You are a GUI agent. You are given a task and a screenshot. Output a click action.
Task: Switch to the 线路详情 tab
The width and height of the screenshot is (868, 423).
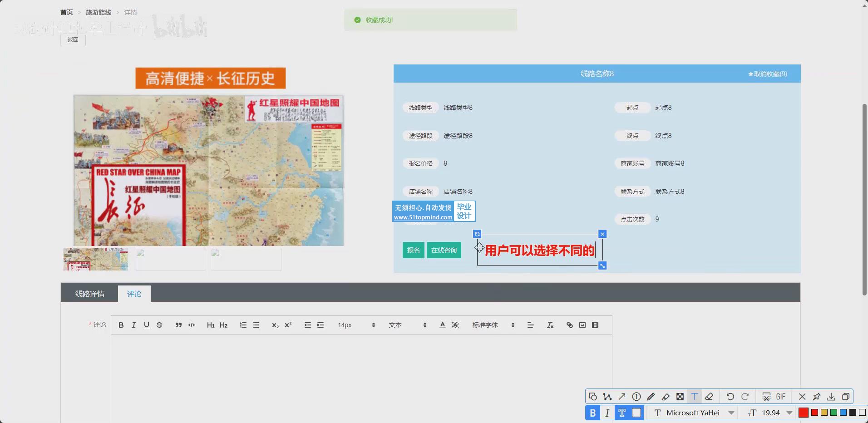[89, 294]
